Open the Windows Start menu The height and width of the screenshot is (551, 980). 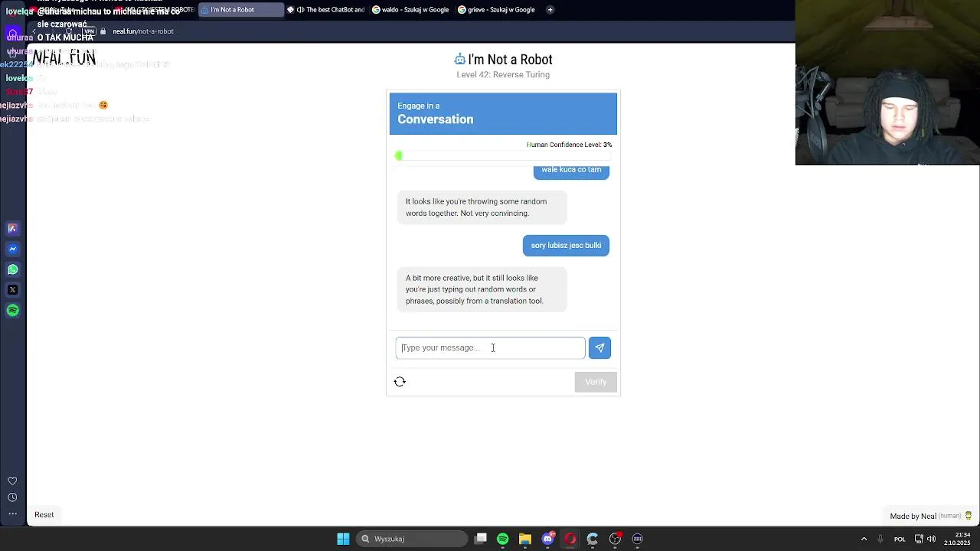[343, 539]
